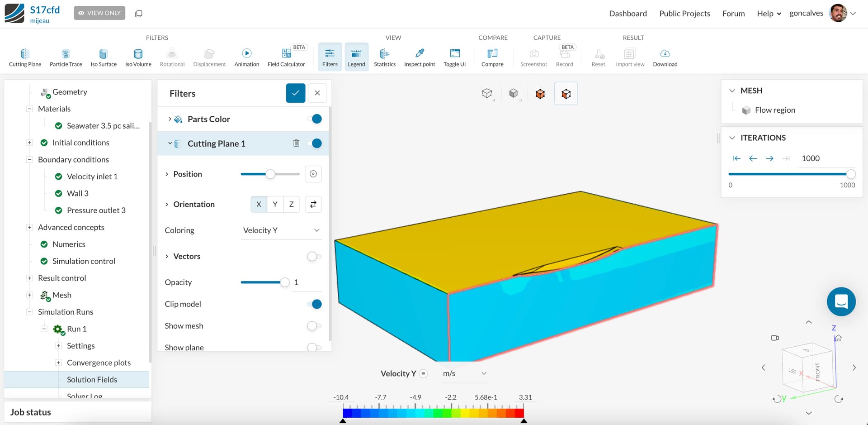Open the Animation tool

point(247,58)
